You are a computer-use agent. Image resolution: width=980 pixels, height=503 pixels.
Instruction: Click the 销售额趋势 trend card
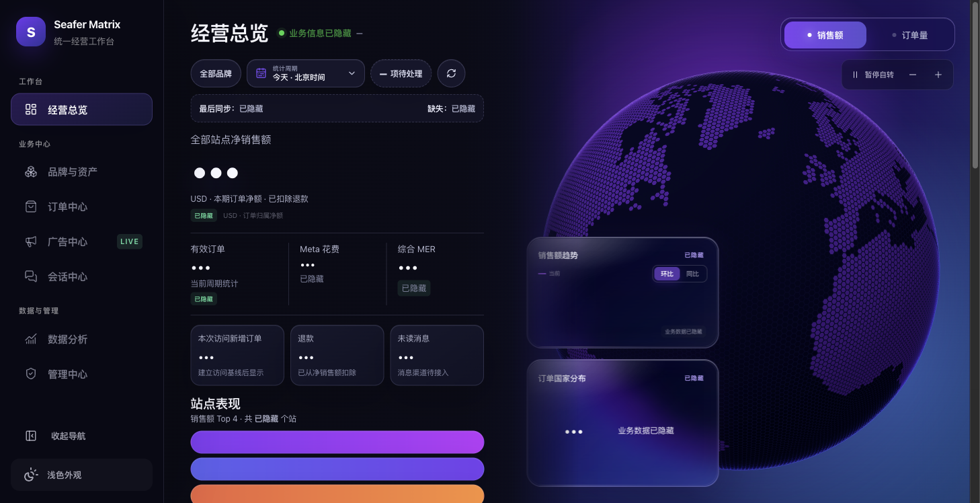[623, 293]
